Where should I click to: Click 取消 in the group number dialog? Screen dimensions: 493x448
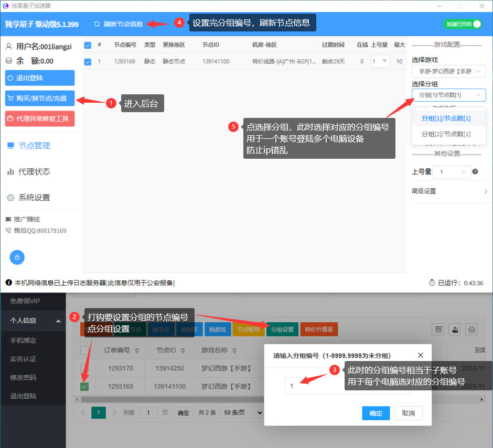[x=409, y=413]
